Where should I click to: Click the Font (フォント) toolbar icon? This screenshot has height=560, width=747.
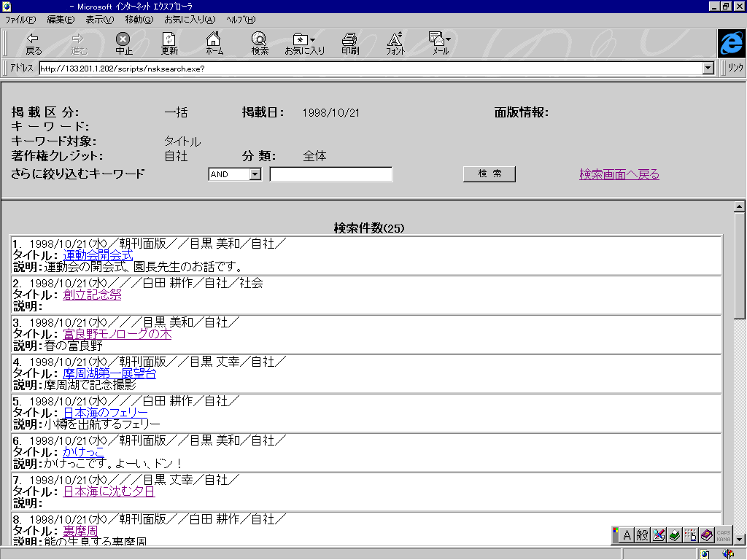pos(395,44)
